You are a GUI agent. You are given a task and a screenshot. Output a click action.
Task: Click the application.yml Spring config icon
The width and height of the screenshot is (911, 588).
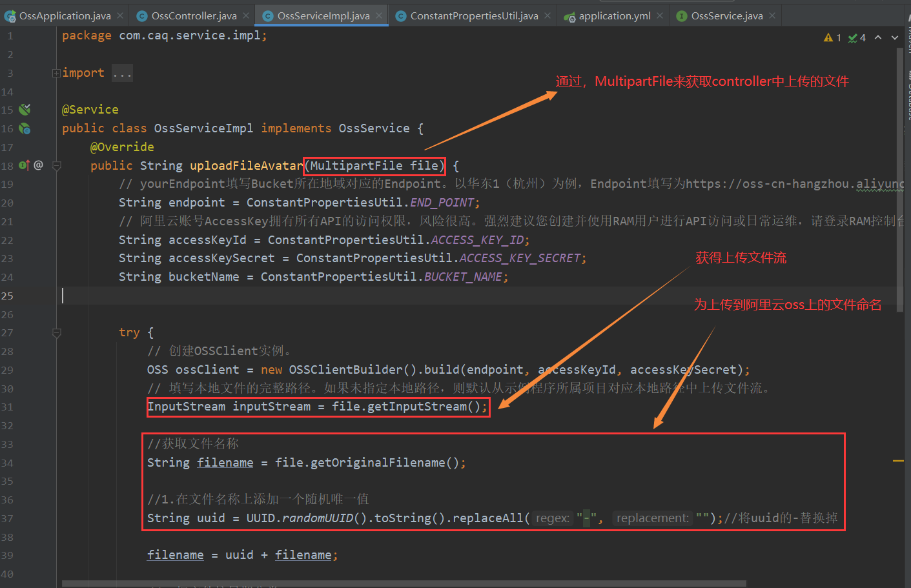click(x=569, y=17)
